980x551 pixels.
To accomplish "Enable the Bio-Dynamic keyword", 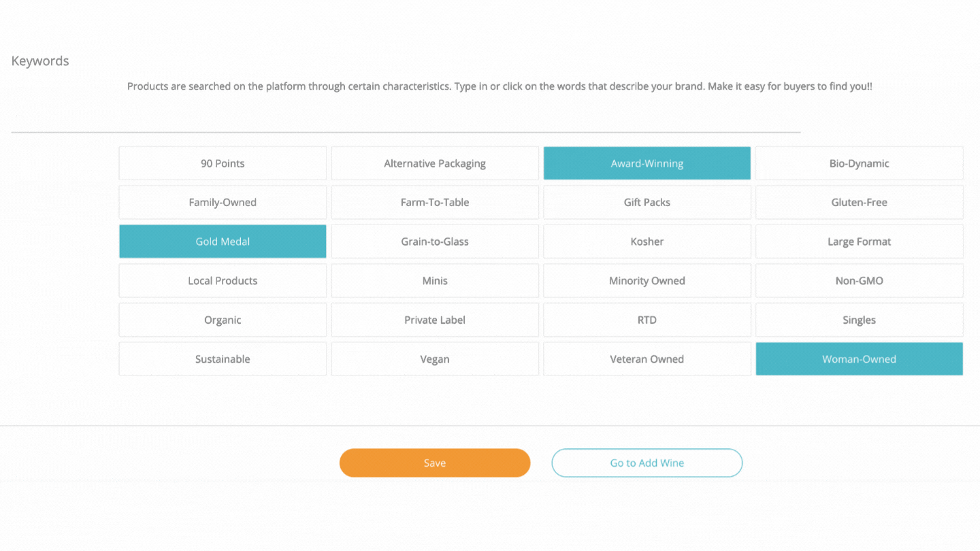I will (859, 163).
